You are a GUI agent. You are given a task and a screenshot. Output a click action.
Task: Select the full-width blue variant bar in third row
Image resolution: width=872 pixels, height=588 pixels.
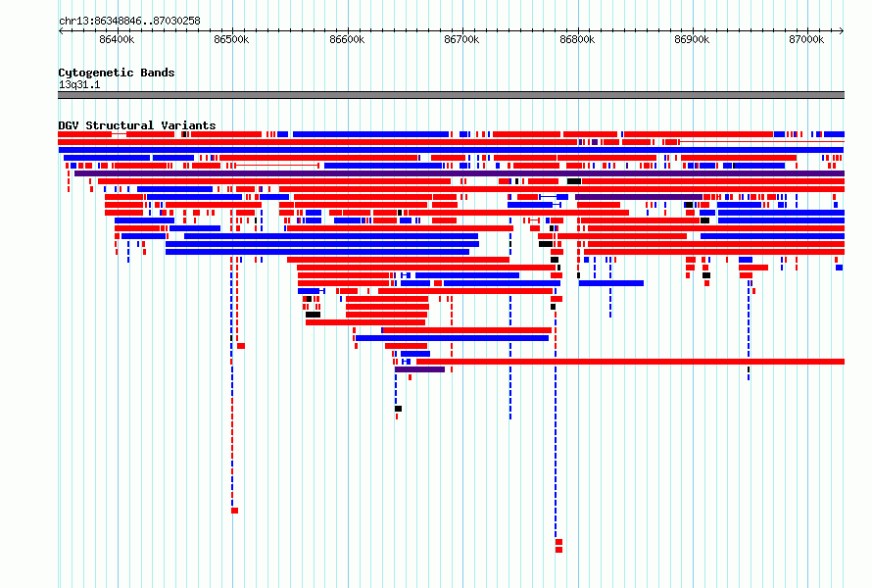pyautogui.click(x=451, y=150)
